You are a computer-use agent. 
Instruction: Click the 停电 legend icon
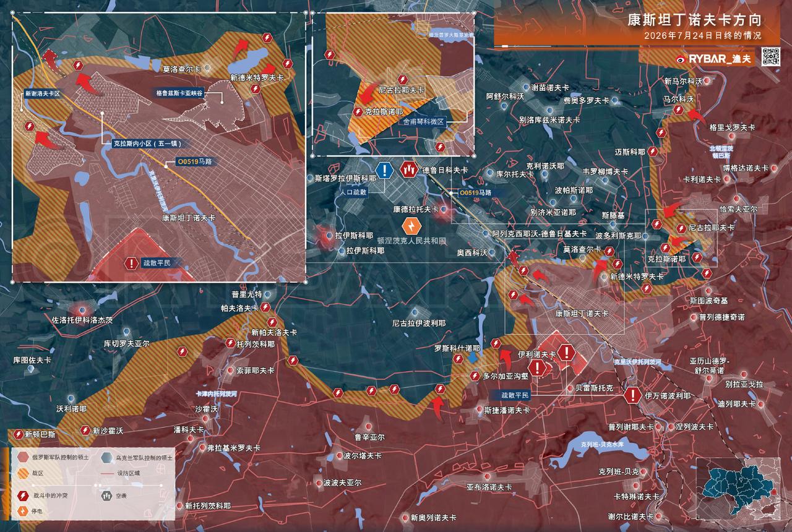pos(23,511)
